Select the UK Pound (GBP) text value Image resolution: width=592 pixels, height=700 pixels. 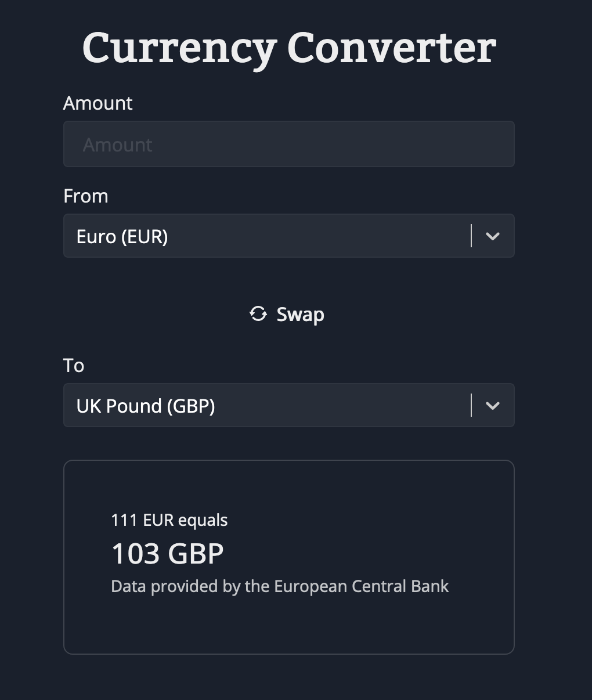pyautogui.click(x=146, y=406)
